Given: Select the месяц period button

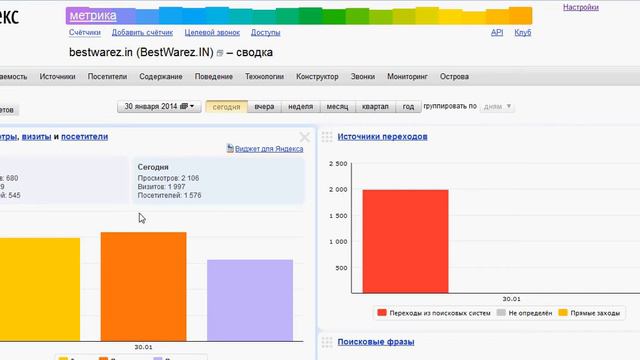Looking at the screenshot, I should coord(337,107).
